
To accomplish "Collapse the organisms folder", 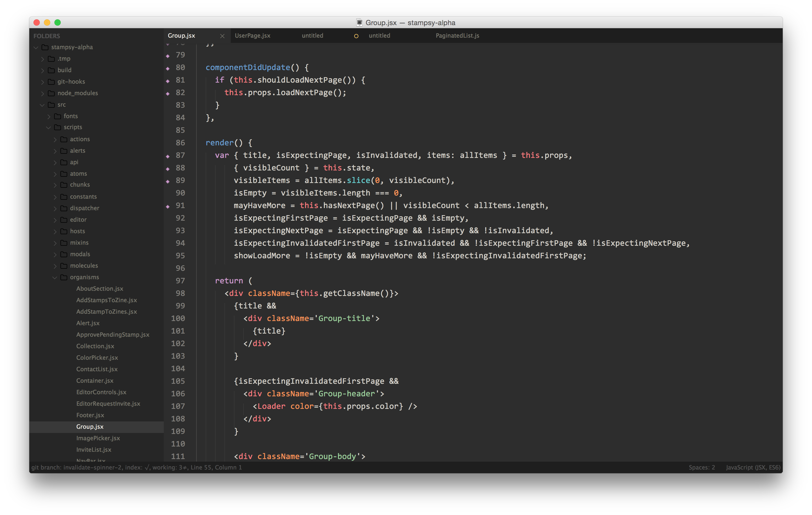I will click(x=55, y=277).
